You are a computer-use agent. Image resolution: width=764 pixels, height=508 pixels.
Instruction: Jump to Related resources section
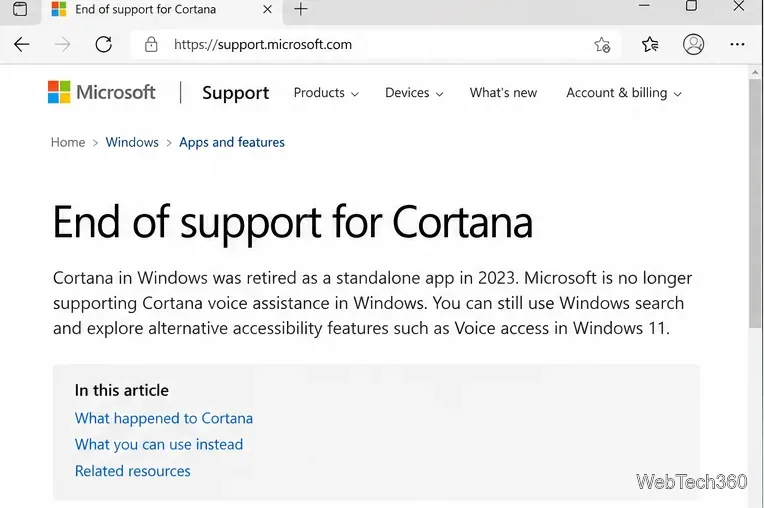(133, 471)
